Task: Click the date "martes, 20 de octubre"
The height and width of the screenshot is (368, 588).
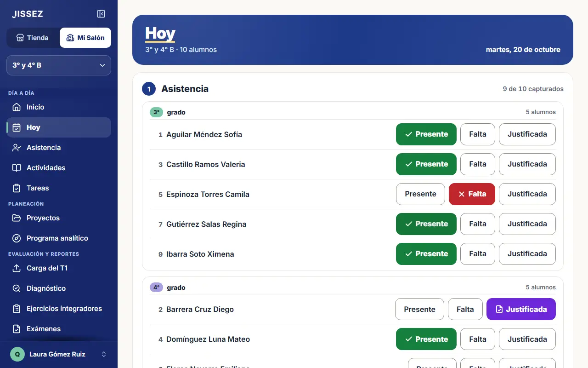Action: click(x=523, y=50)
